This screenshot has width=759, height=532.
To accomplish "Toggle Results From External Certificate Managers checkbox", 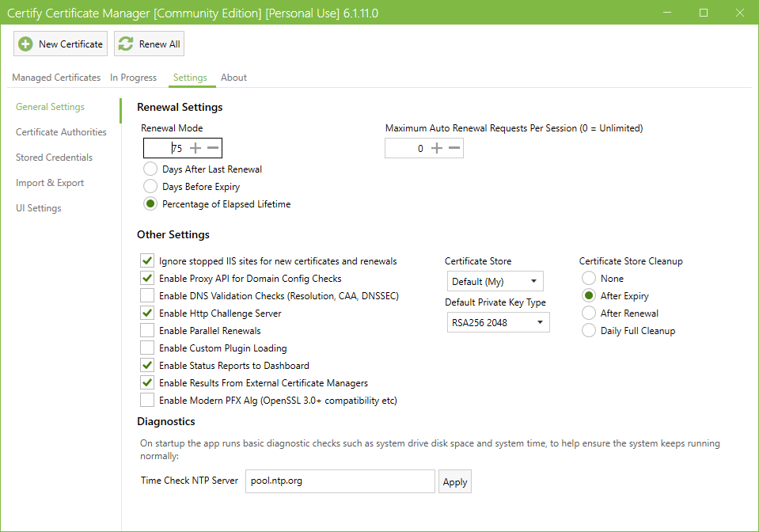I will [x=147, y=383].
